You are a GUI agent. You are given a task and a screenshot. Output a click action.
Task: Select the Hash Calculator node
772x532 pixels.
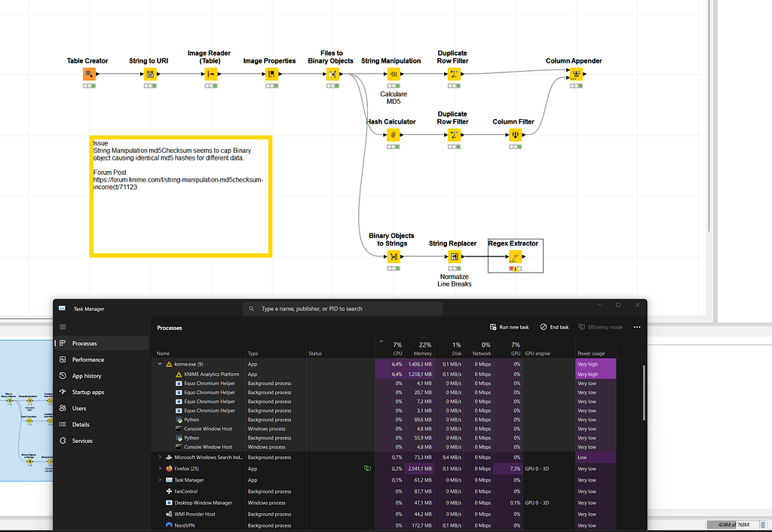(x=392, y=136)
